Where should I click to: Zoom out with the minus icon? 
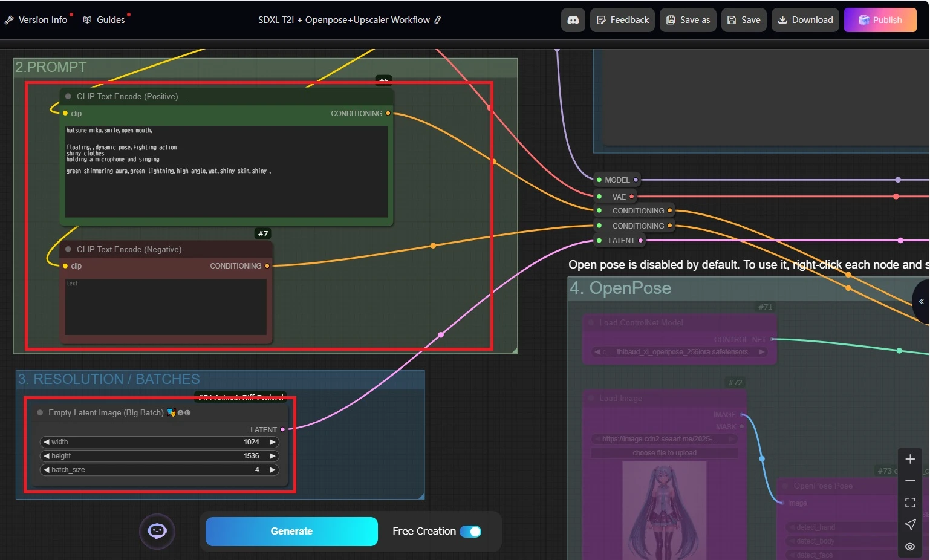point(910,481)
